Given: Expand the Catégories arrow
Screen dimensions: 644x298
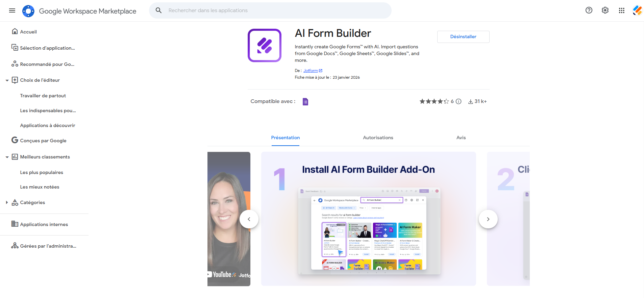Looking at the screenshot, I should [7, 202].
